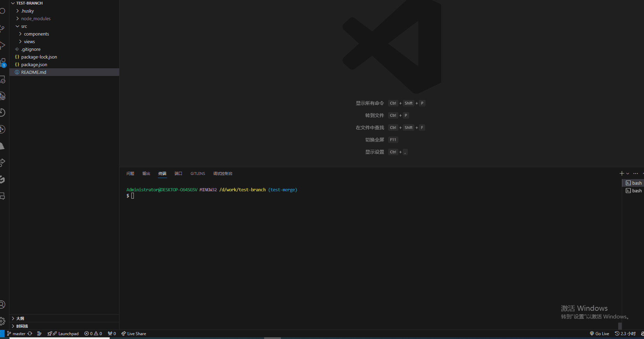Screen dimensions: 644x339
Task: Click the errors and warnings indicator
Action: click(93, 333)
